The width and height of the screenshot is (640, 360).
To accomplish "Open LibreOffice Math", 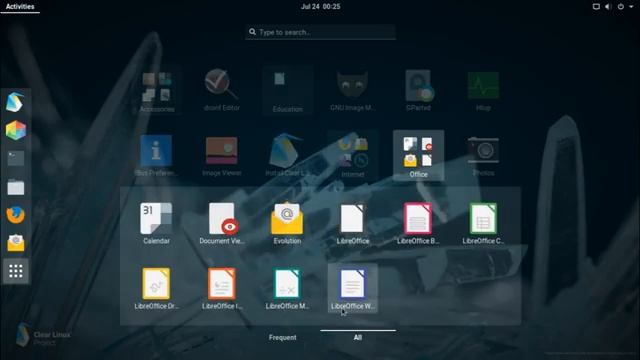I will pyautogui.click(x=287, y=288).
